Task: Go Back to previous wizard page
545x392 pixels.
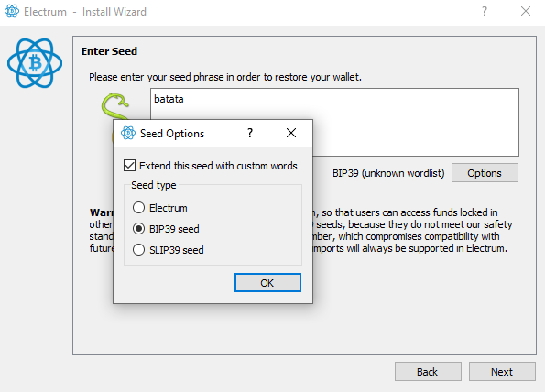Action: pyautogui.click(x=428, y=372)
